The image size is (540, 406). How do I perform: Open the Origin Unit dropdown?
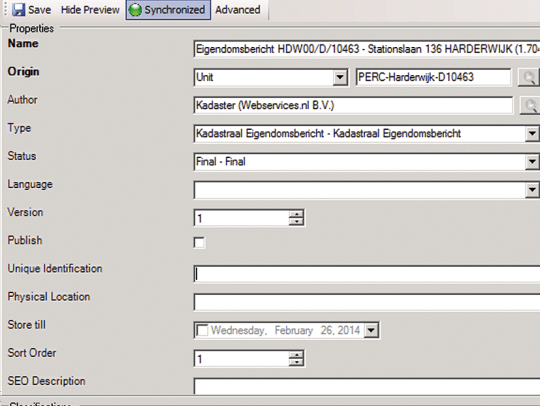point(340,77)
